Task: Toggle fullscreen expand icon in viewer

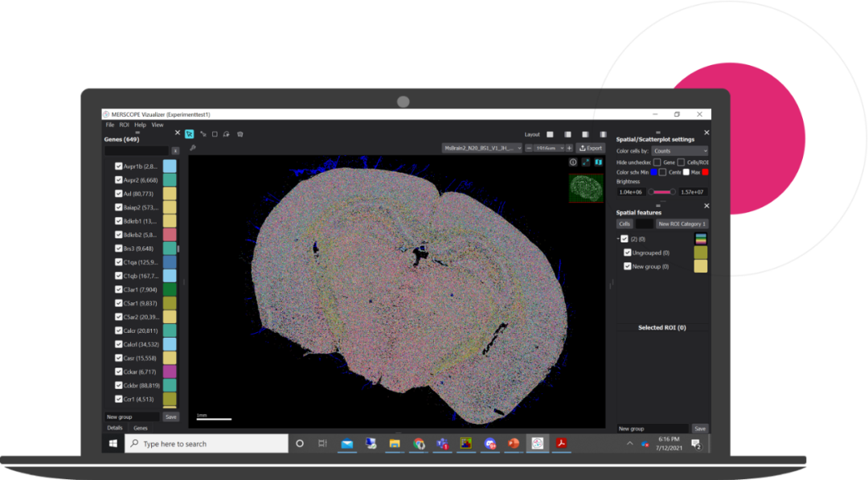Action: click(586, 162)
